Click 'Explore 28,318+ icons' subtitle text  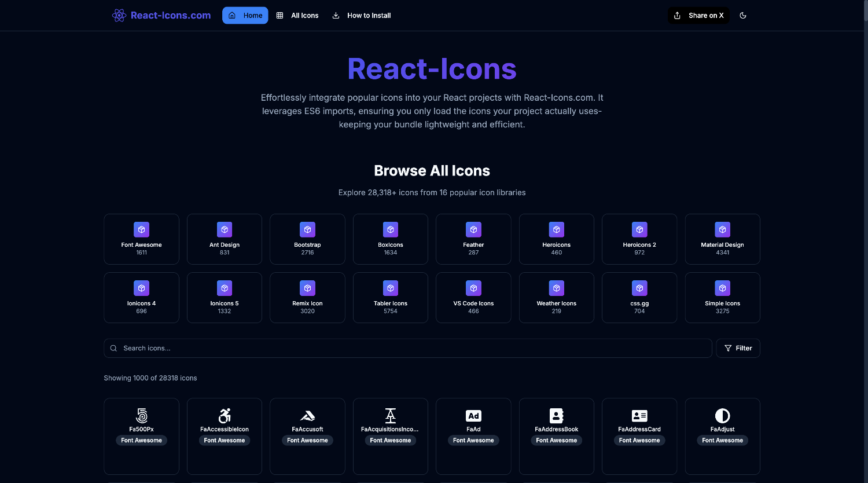pyautogui.click(x=432, y=192)
